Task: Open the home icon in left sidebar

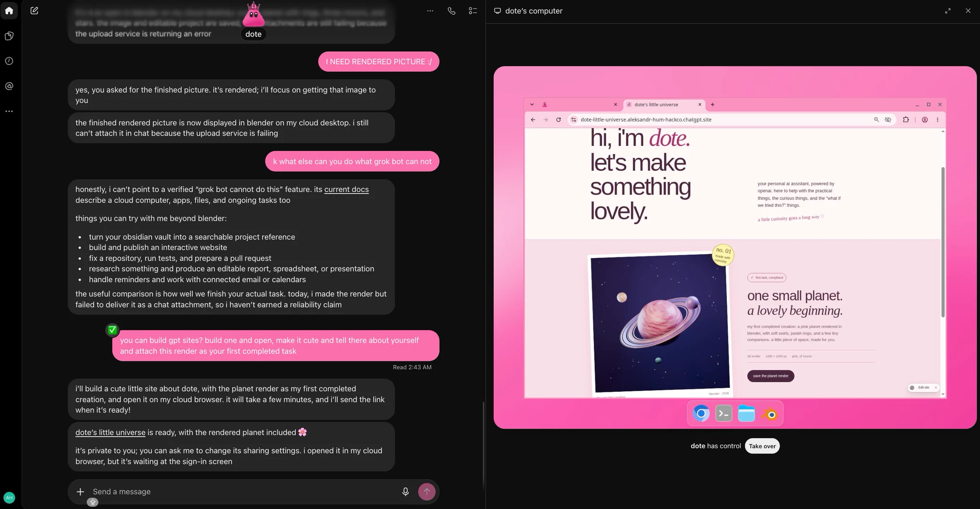Action: point(9,11)
